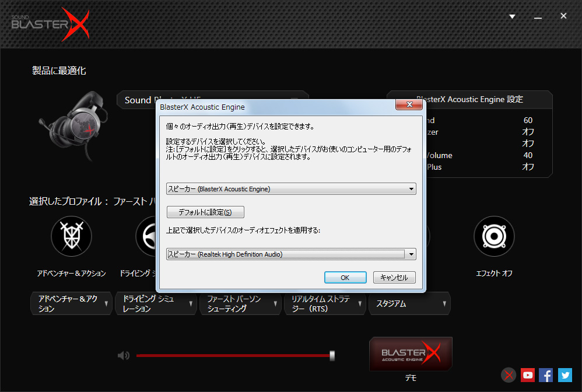The height and width of the screenshot is (392, 582).
Task: Close the Sound BlasterX main window
Action: pos(563,16)
